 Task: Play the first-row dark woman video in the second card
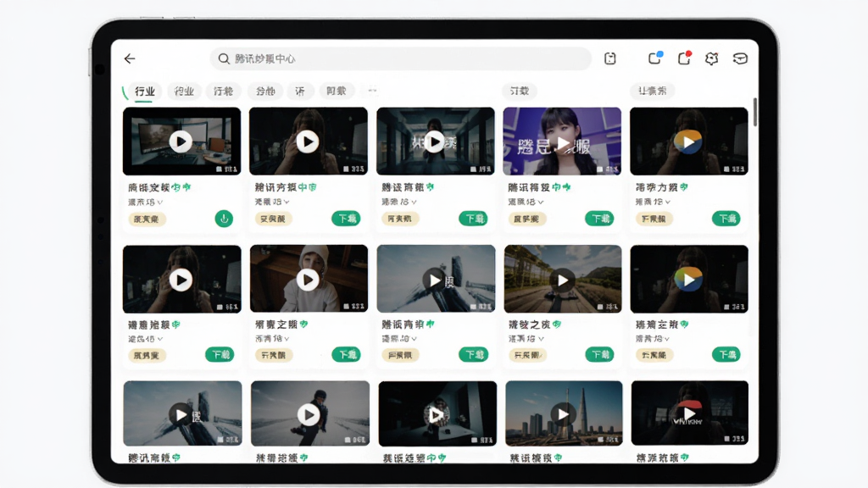point(308,142)
